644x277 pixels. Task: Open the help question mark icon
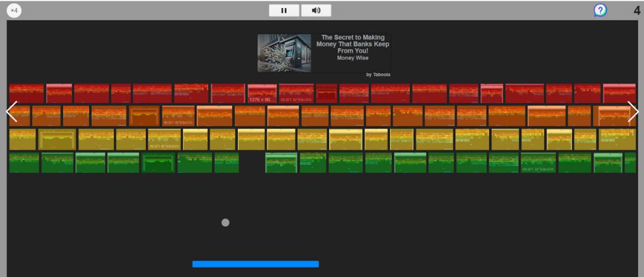600,10
